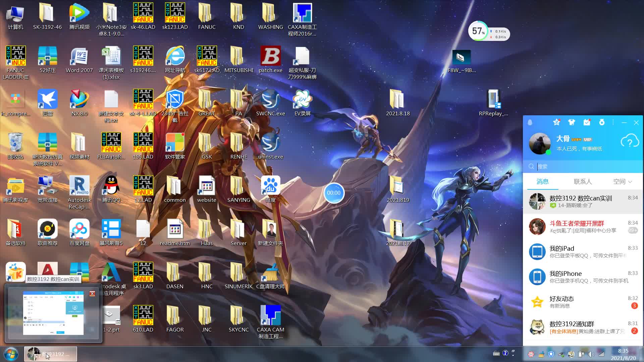Image resolution: width=644 pixels, height=362 pixels.
Task: Click the QQ online status green dot
Action: pyautogui.click(x=548, y=153)
